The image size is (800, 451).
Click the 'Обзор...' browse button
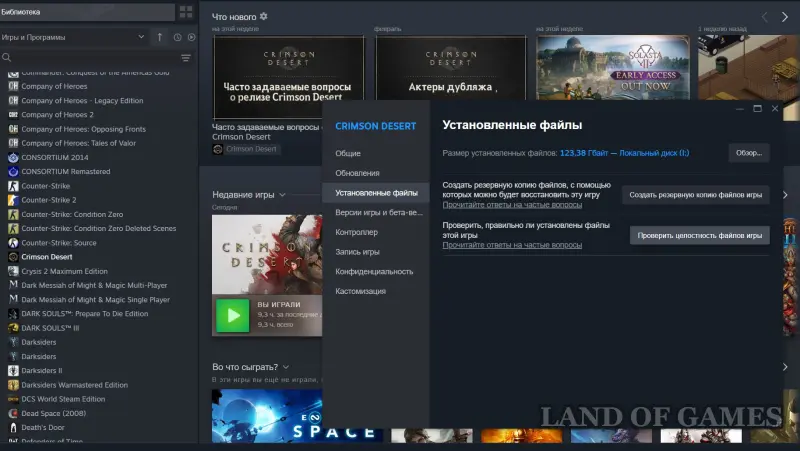[x=749, y=153]
